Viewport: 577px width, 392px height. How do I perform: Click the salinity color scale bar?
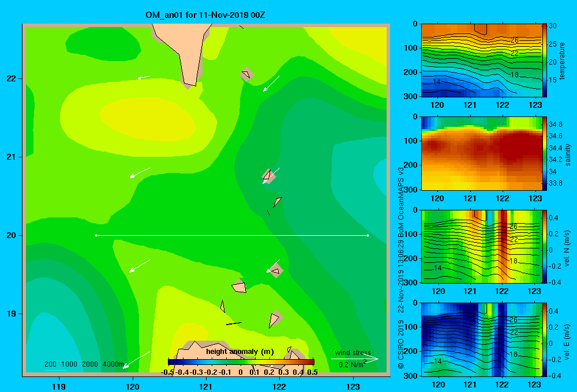[545, 153]
